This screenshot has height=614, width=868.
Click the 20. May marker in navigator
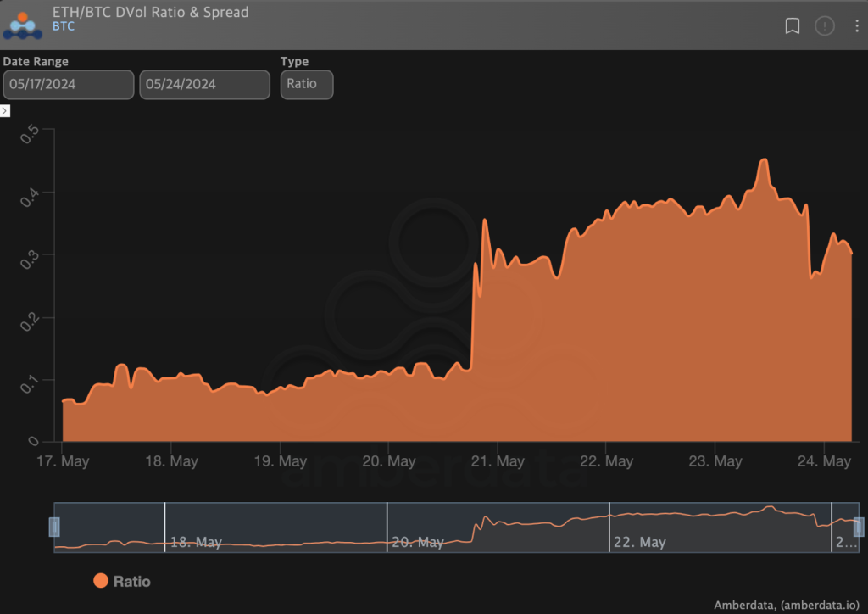[417, 542]
